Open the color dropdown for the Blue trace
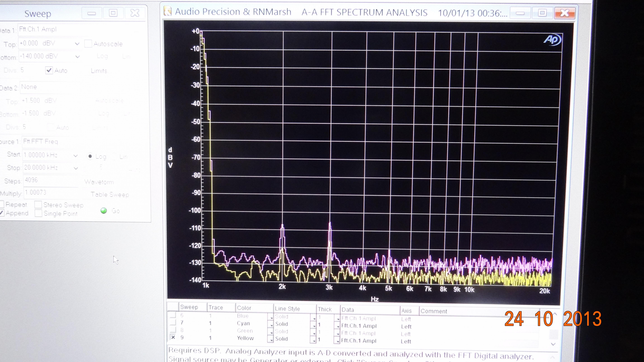This screenshot has width=644, height=362. point(270,317)
